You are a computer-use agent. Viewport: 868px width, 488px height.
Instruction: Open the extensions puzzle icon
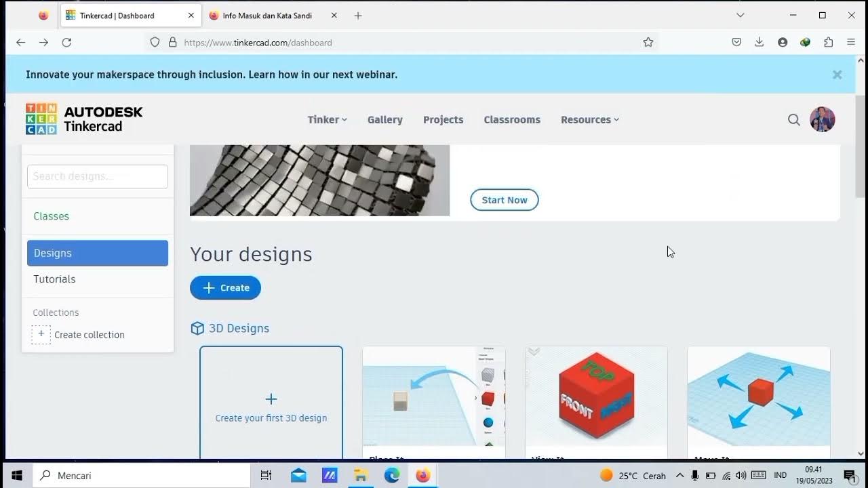(828, 42)
